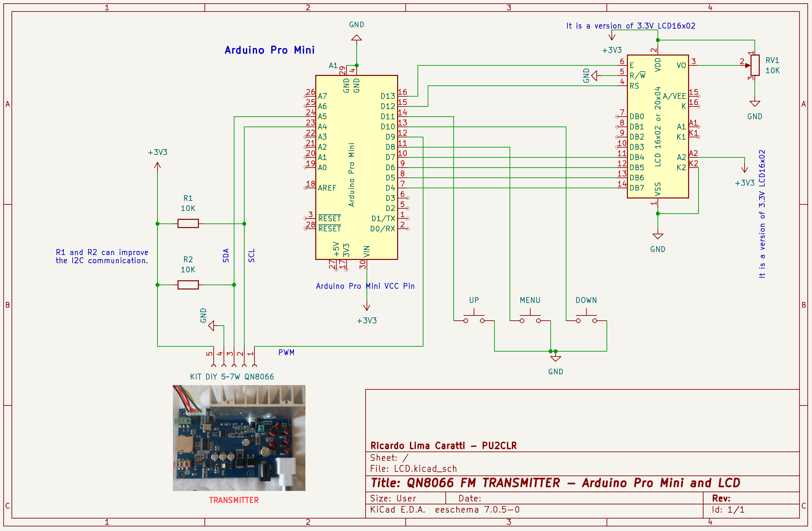Click the D0/RX pin label on Arduino
This screenshot has height=531, width=812.
point(383,228)
